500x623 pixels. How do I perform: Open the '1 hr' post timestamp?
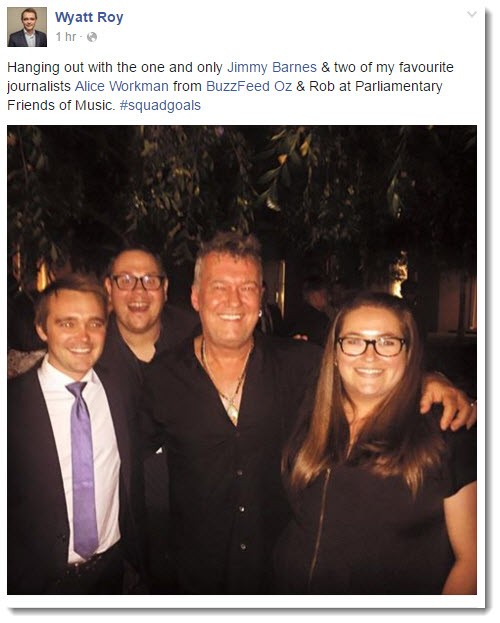pyautogui.click(x=66, y=37)
